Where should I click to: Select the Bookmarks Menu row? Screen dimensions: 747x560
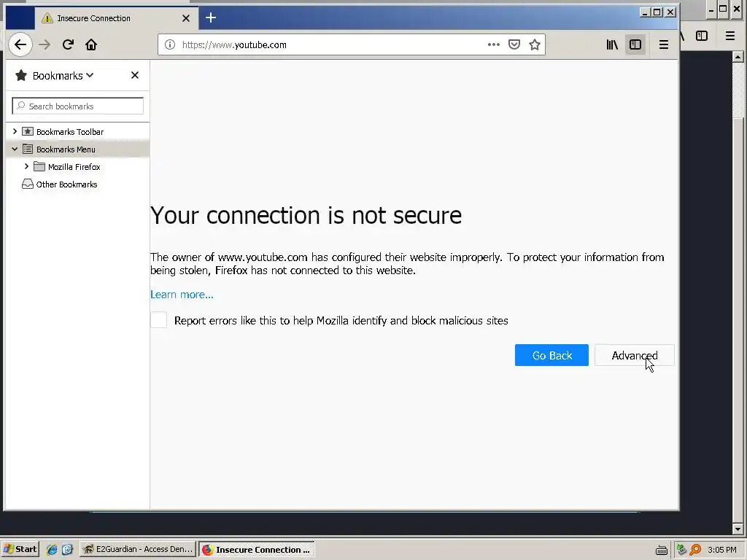click(x=77, y=149)
